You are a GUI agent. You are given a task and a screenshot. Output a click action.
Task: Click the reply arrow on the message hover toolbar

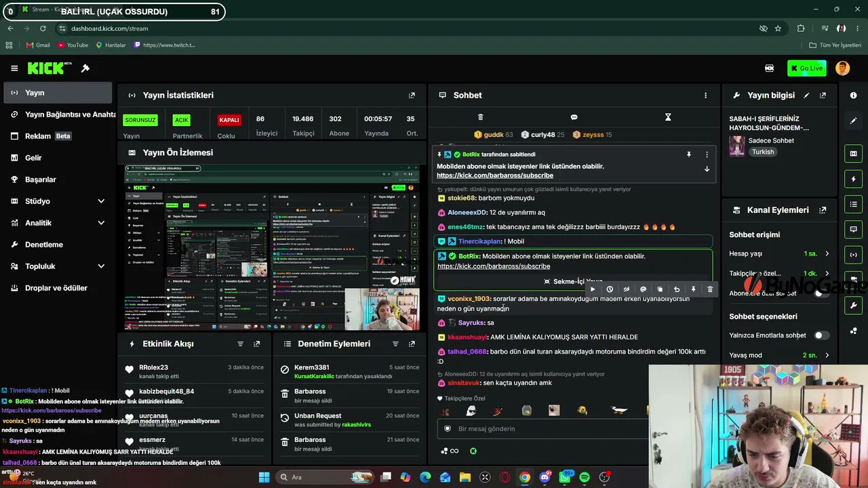coord(677,289)
